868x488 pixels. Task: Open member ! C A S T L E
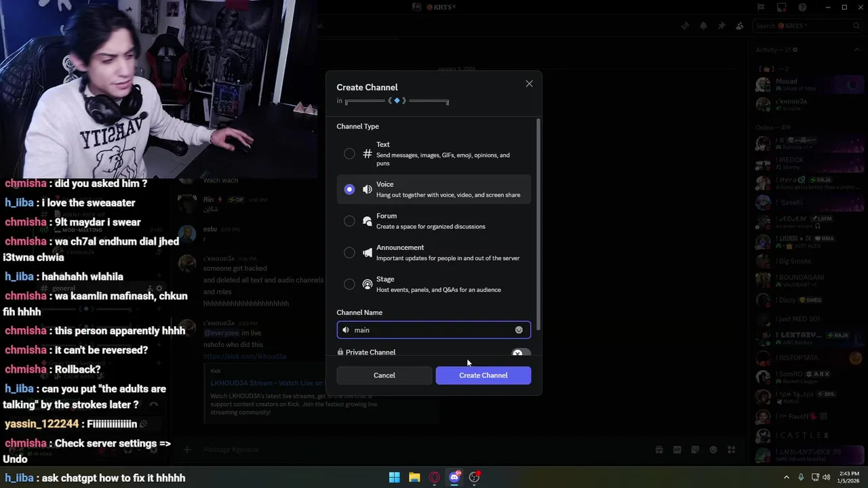click(x=807, y=435)
